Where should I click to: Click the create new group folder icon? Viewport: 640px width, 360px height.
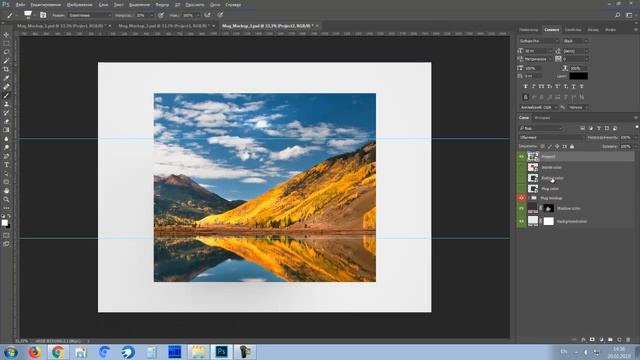click(x=610, y=340)
